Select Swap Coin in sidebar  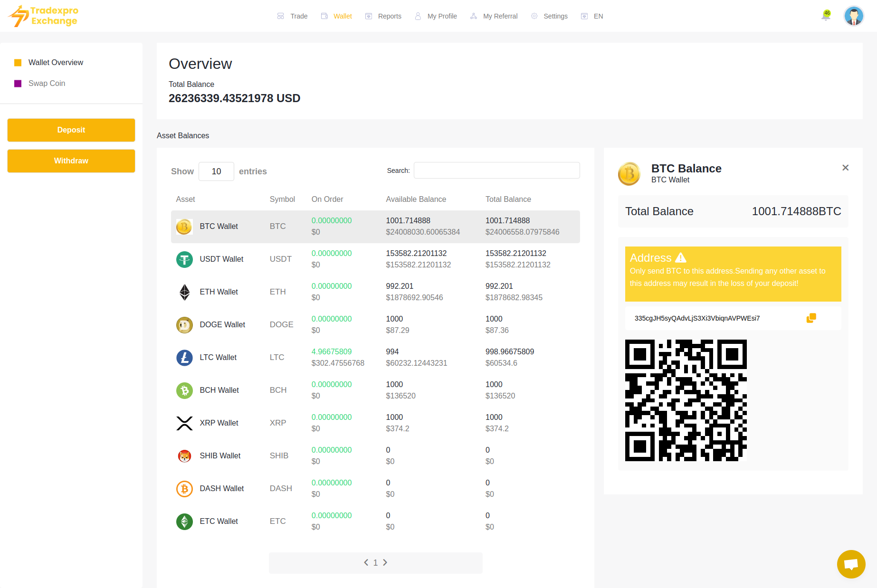(x=47, y=84)
